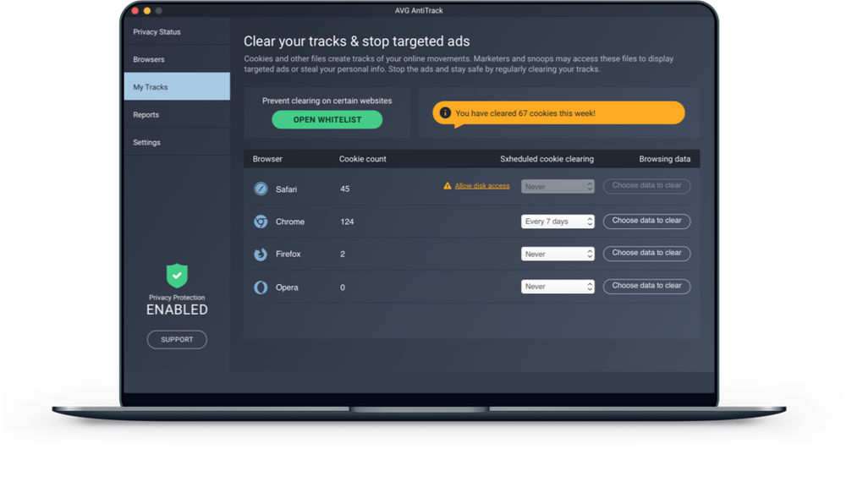Click the info icon in the orange banner

tap(445, 112)
